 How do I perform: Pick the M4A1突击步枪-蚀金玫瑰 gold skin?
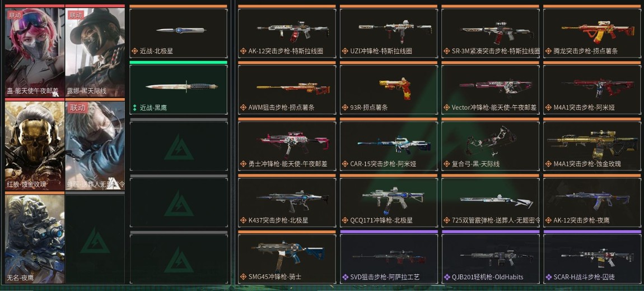point(592,146)
